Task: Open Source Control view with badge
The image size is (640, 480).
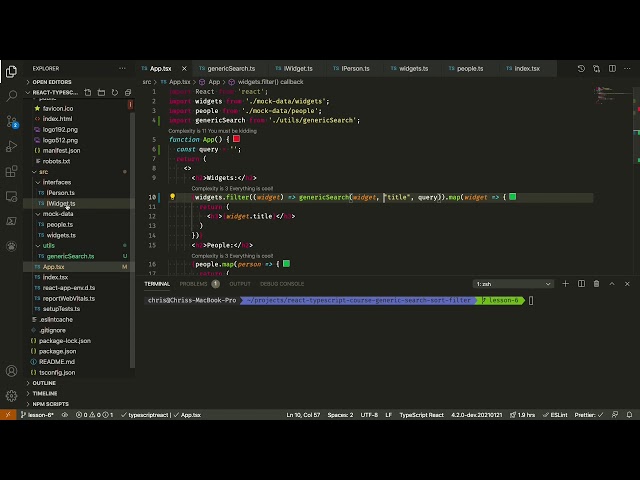Action: coord(11,121)
